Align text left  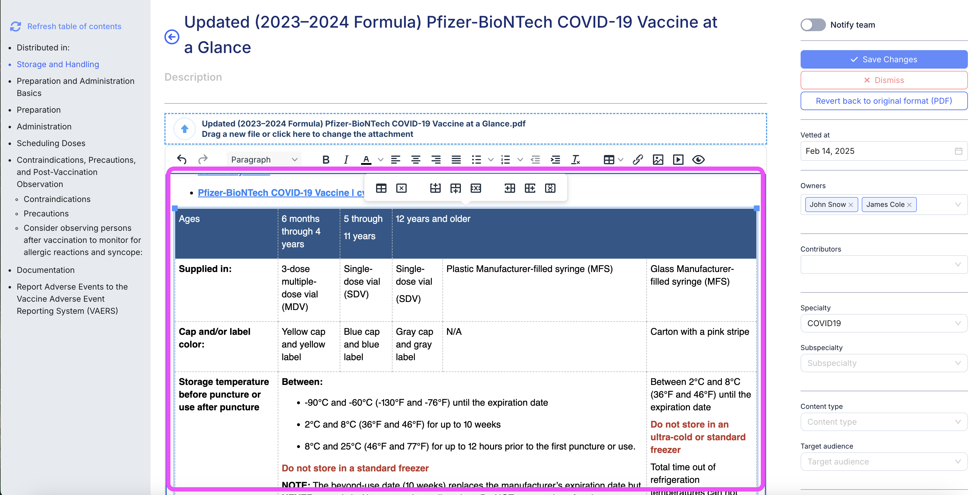click(x=396, y=160)
